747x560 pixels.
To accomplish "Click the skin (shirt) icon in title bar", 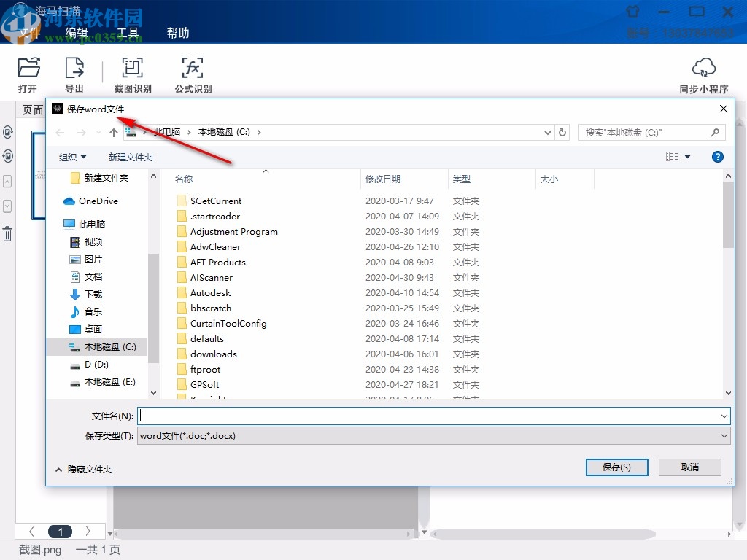I will [x=632, y=12].
